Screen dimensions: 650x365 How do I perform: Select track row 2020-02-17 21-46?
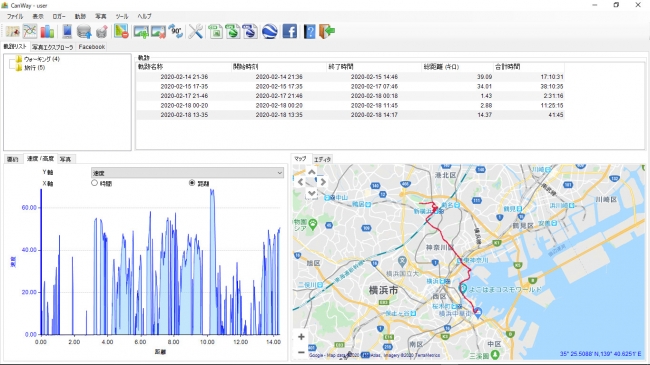coord(350,96)
